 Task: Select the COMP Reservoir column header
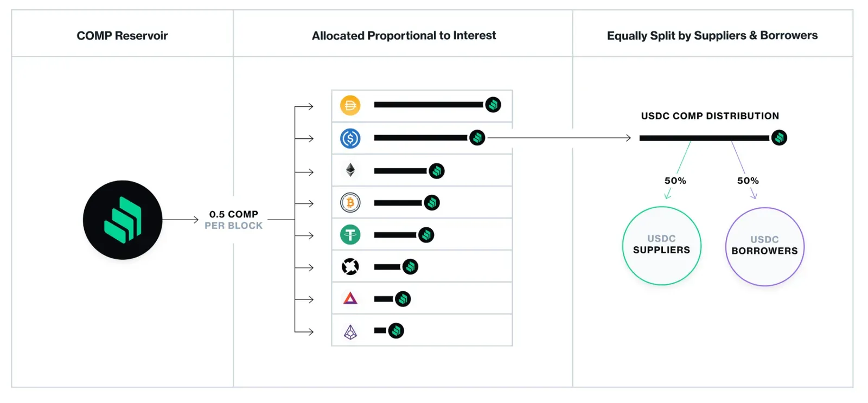(x=122, y=36)
